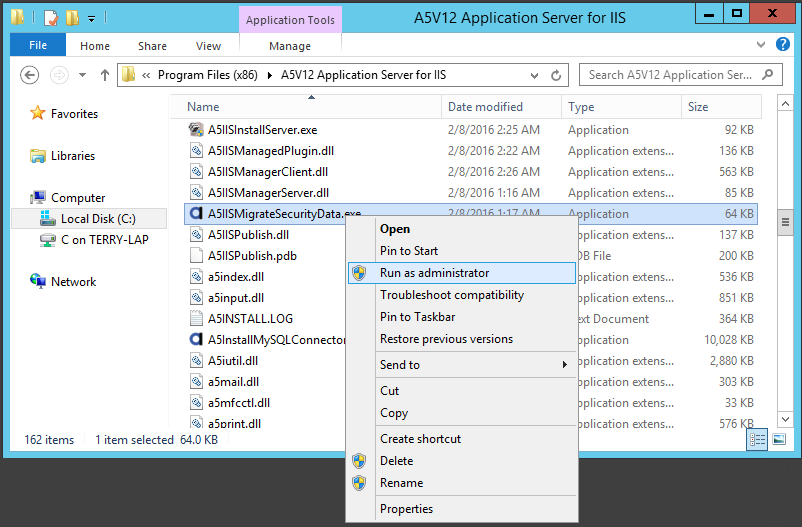This screenshot has width=802, height=527.
Task: Expand the ribbon with the chevron
Action: coord(761,45)
